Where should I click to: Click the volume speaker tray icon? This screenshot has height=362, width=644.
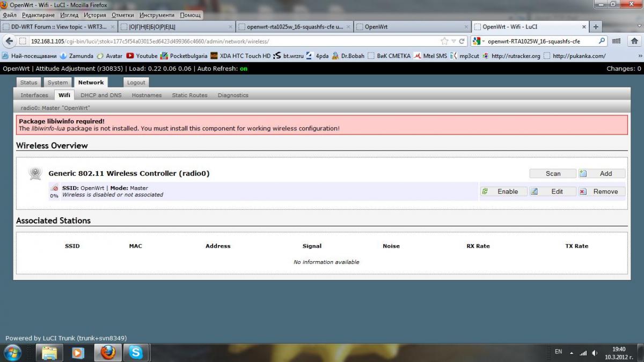click(x=595, y=353)
